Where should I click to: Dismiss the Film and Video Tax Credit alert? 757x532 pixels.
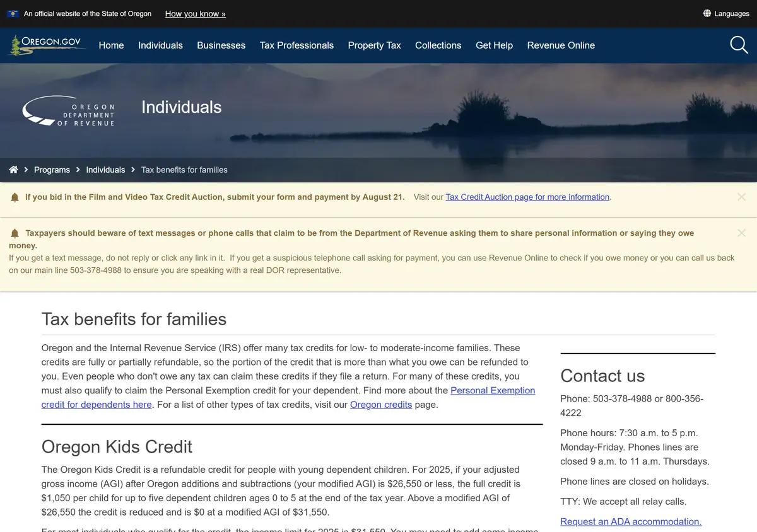pos(741,197)
